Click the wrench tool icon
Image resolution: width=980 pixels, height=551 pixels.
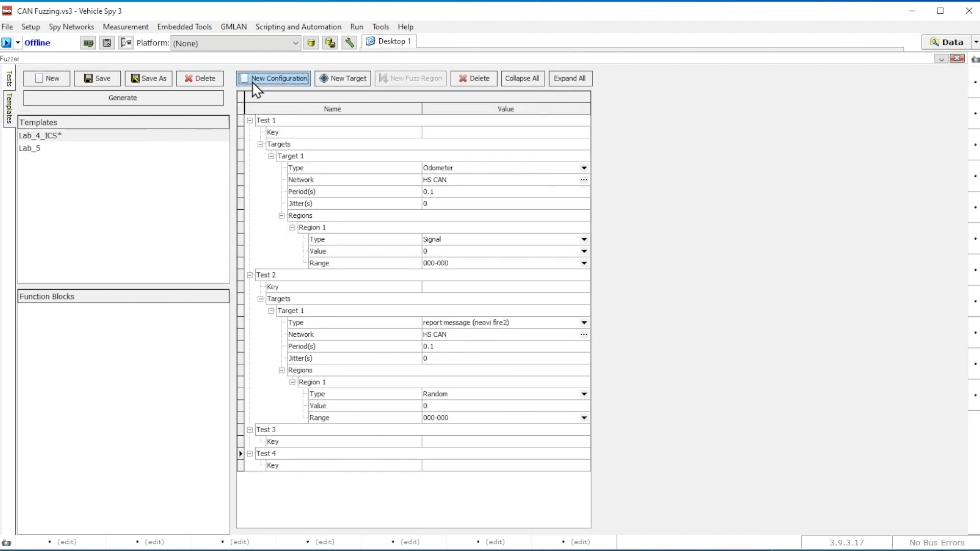point(349,43)
